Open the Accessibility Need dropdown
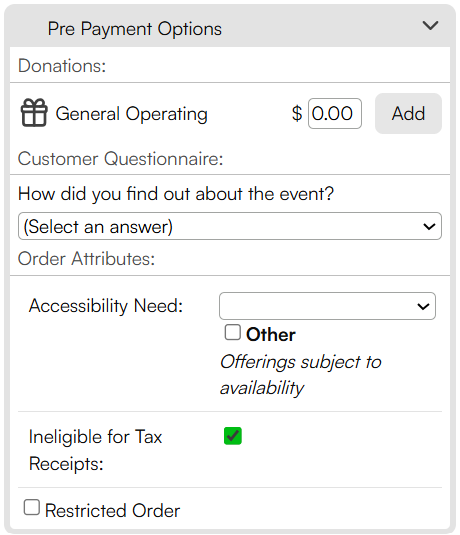 point(327,306)
